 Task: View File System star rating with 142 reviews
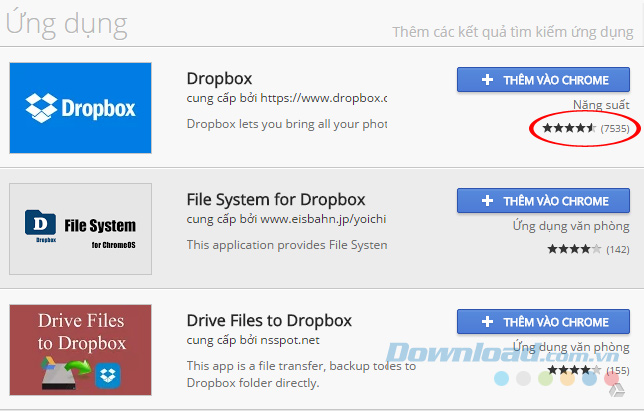(x=588, y=249)
